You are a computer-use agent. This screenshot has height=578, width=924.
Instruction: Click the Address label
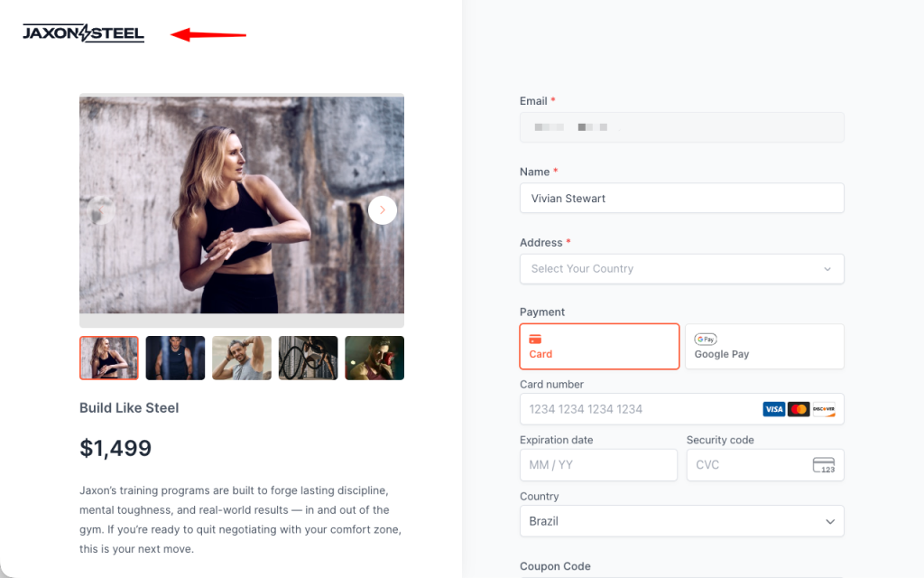(541, 242)
